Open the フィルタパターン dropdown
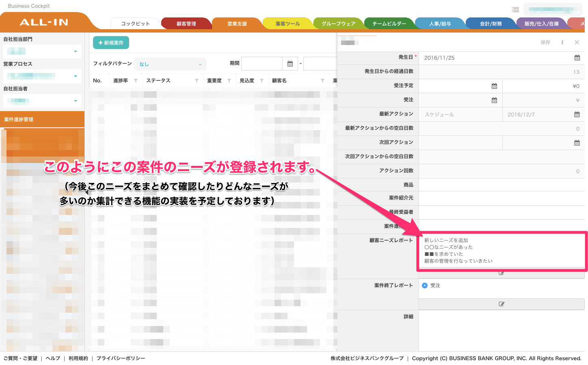This screenshot has height=365, width=588. click(x=170, y=64)
